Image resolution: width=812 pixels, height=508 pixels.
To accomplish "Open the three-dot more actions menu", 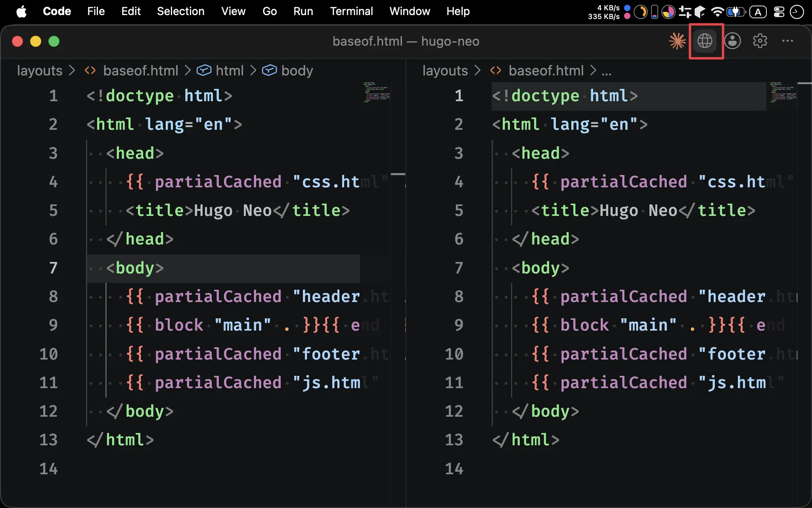I will click(x=787, y=41).
